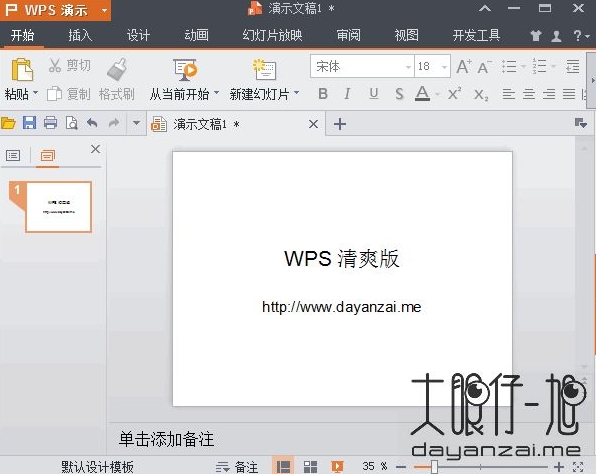Open the 审阅 ribbon tab
Viewport: 596px width, 474px height.
coord(348,35)
